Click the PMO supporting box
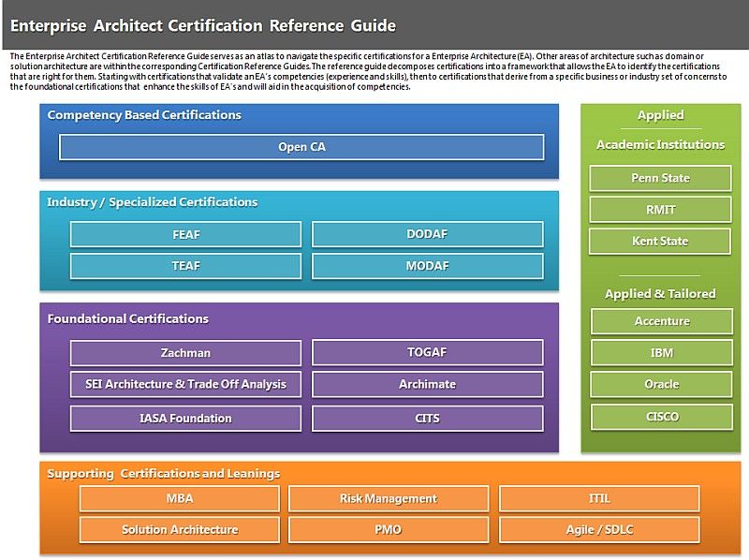Image resolution: width=749 pixels, height=560 pixels. [389, 530]
